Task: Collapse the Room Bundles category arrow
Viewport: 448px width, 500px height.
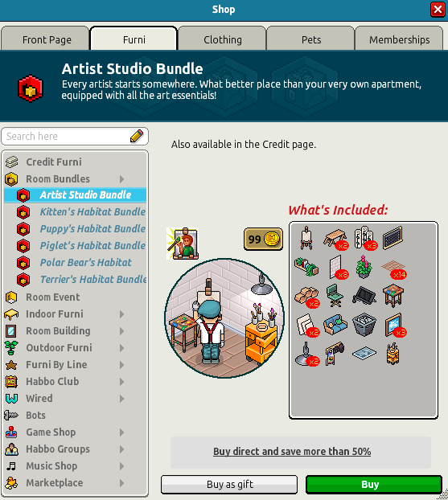Action: pyautogui.click(x=122, y=179)
